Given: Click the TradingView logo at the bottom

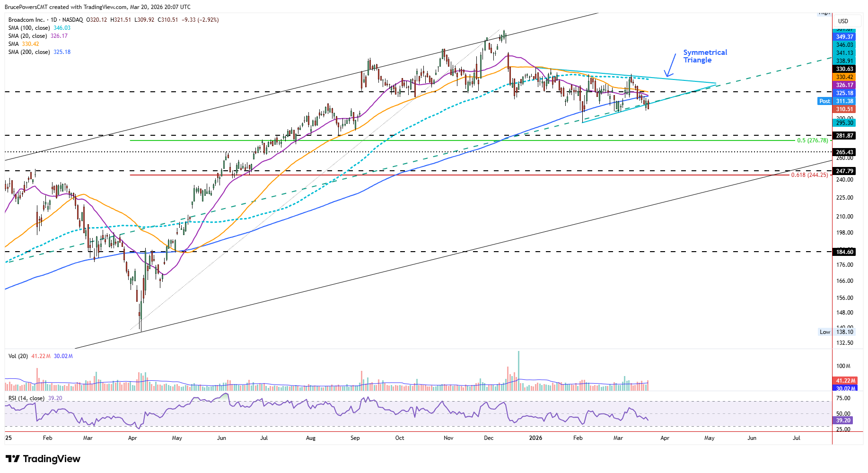Looking at the screenshot, I should (43, 459).
